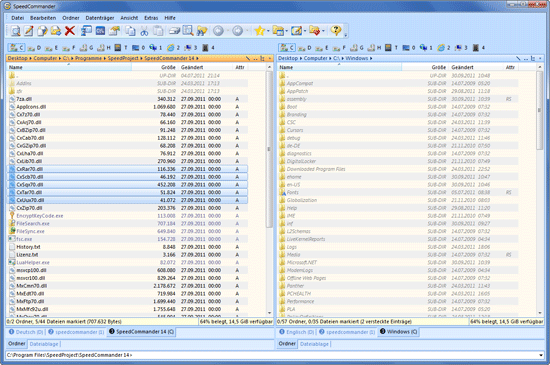
Task: Click the round Forward navigation arrow
Action: tap(237, 31)
